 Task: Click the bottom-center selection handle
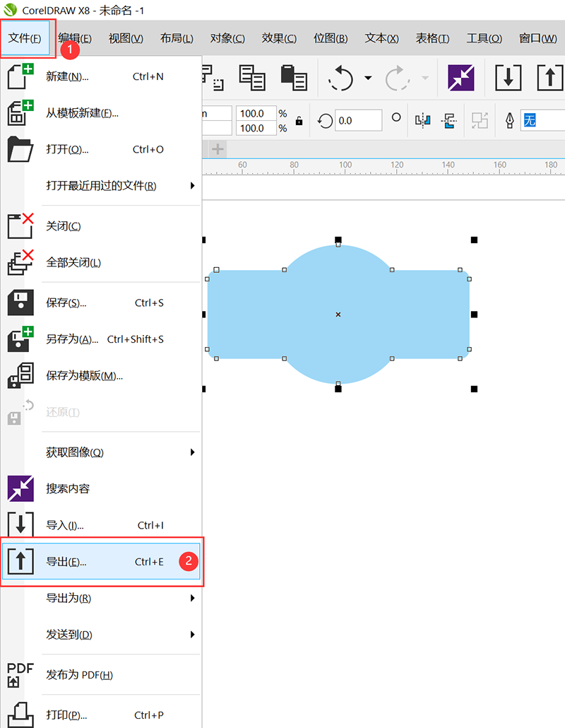[338, 389]
